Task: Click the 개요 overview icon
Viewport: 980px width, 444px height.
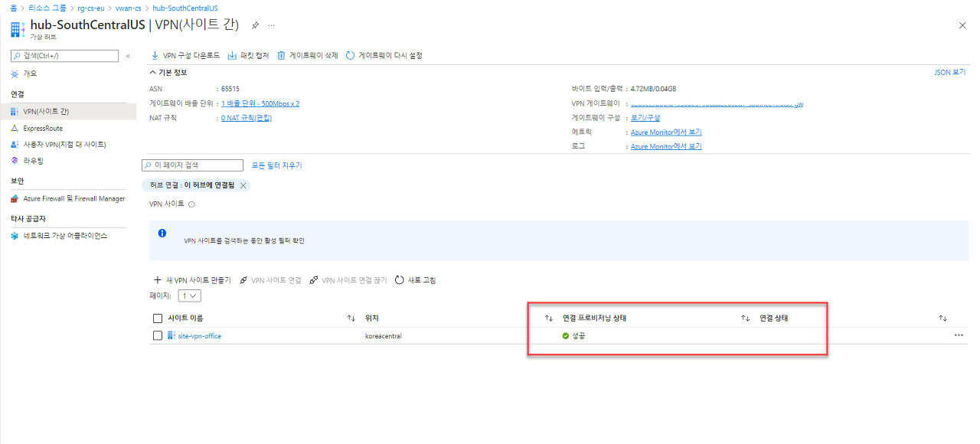Action: pyautogui.click(x=15, y=73)
